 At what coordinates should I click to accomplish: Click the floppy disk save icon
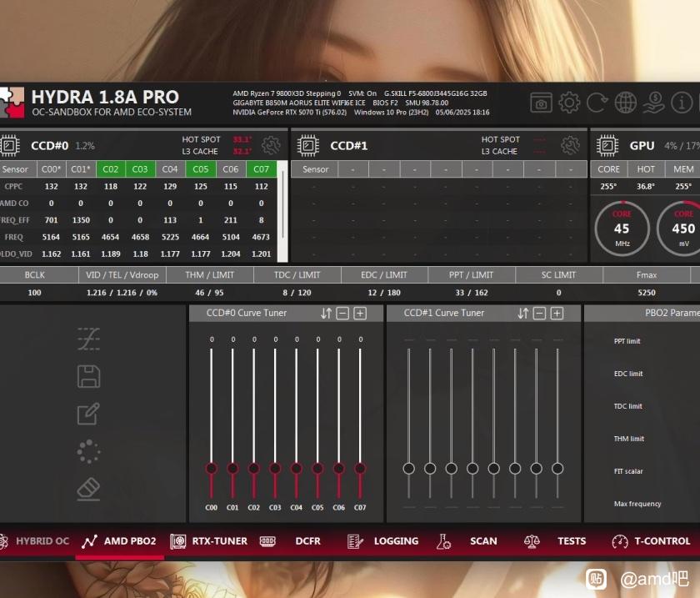(x=88, y=376)
